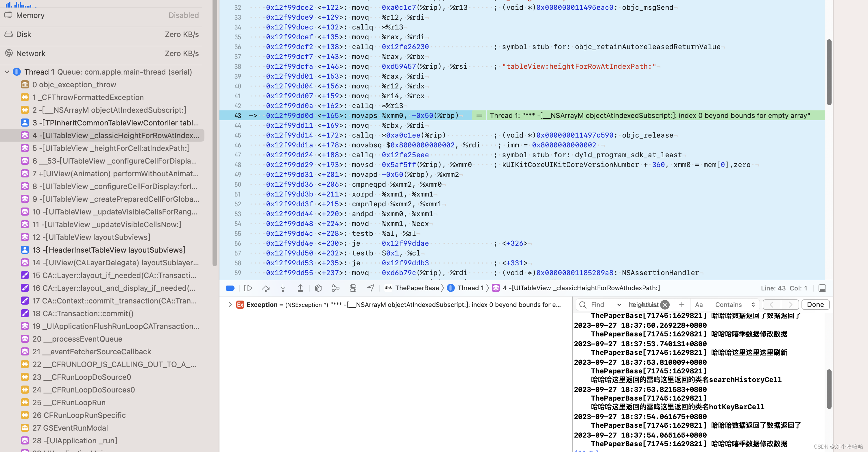The image size is (868, 452).
Task: Select frame 13 HeaderInsetTableView layoutSubviews
Action: [x=108, y=250]
